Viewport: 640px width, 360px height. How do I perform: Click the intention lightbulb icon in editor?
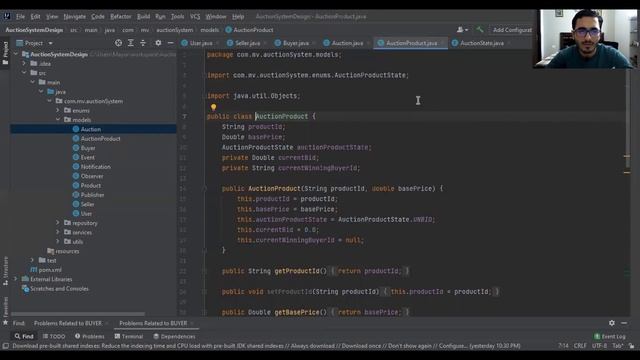point(213,107)
